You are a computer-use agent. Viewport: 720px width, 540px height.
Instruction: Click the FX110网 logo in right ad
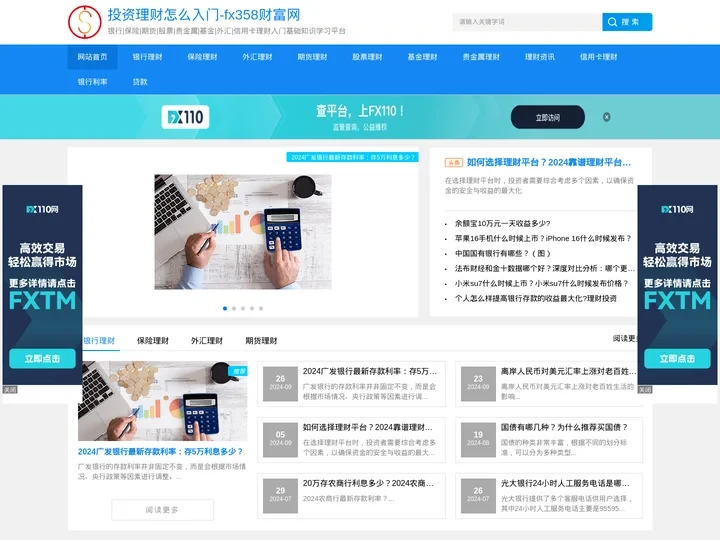point(677,209)
